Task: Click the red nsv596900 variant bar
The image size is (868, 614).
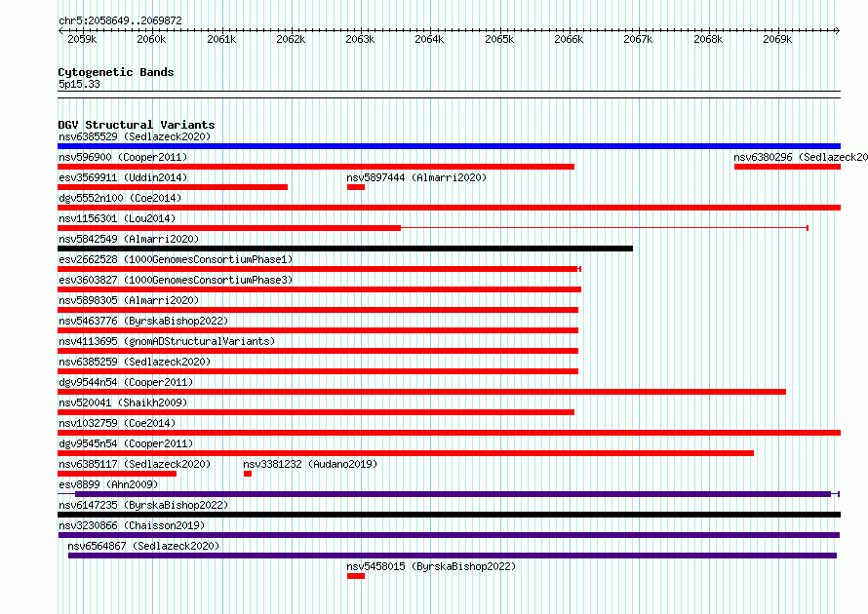Action: pos(316,167)
